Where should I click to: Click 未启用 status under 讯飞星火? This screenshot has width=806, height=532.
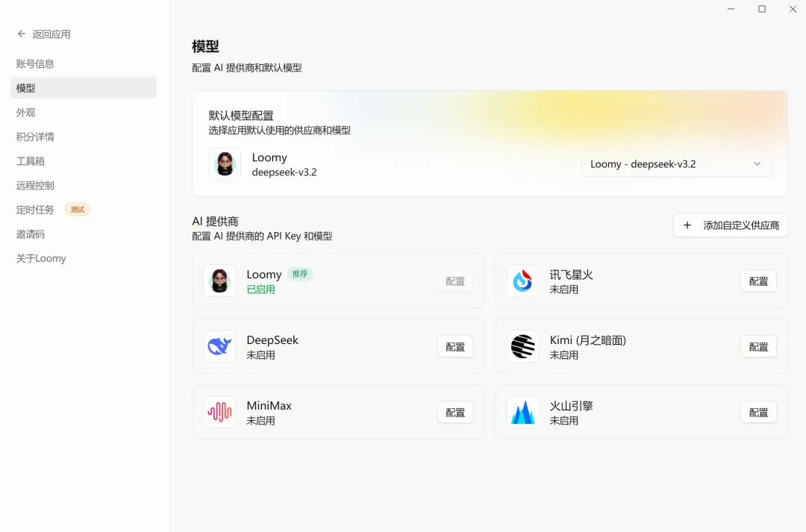(564, 290)
